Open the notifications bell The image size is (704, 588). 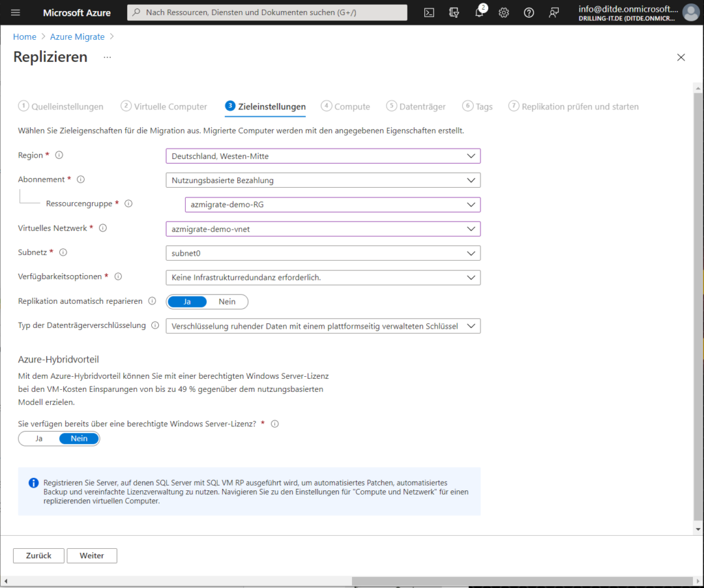click(479, 12)
